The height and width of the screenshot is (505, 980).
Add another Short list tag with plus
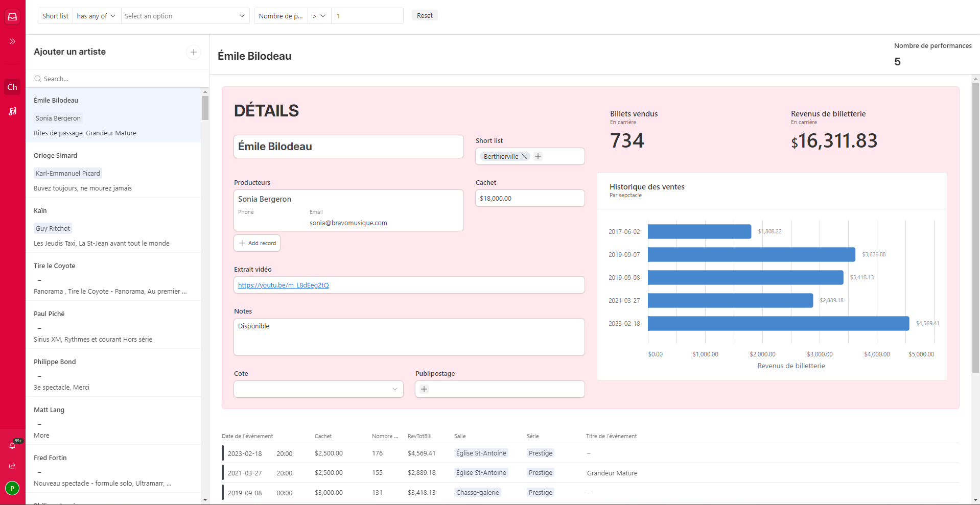click(538, 157)
